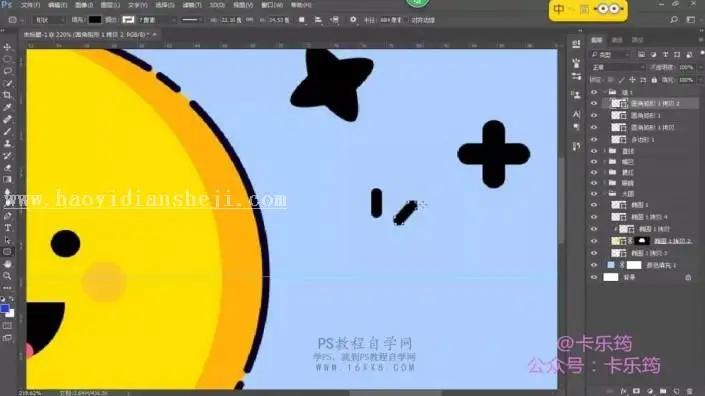Hide the 多边形 1 layer

[594, 140]
